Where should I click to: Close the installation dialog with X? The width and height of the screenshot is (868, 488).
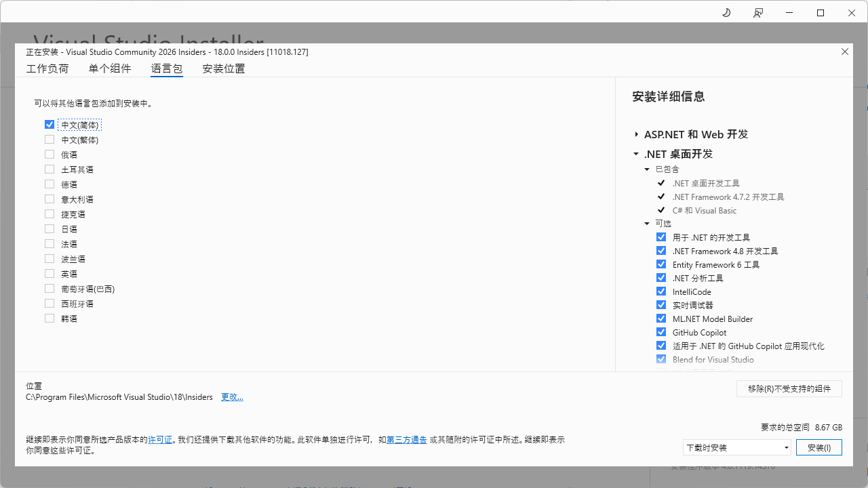845,52
